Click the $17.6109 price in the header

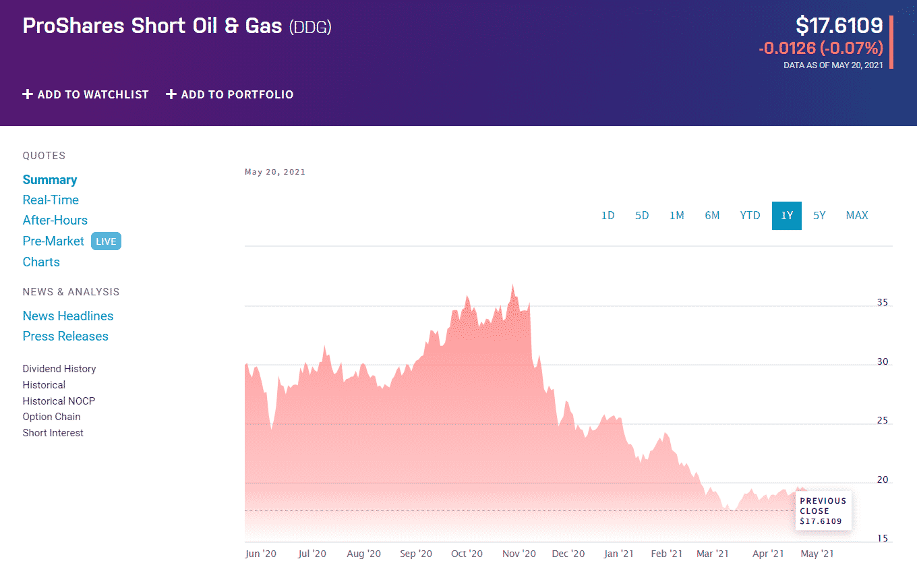(x=839, y=26)
